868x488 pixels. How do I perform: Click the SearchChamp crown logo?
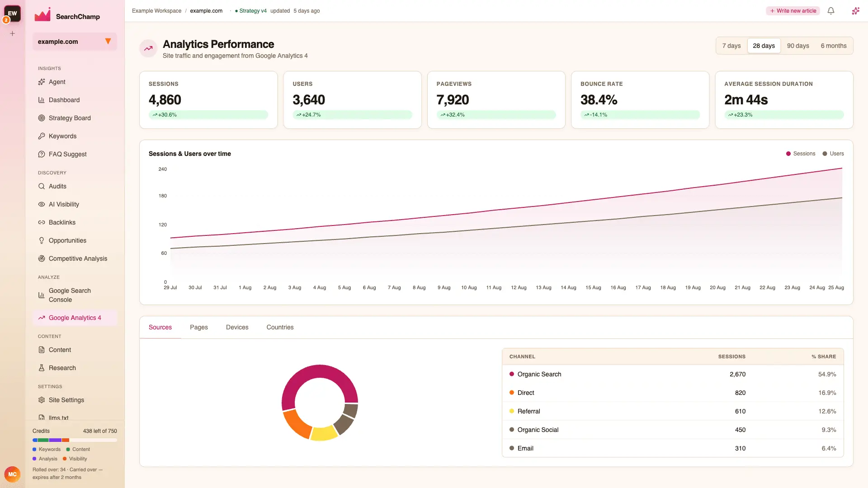pyautogui.click(x=42, y=15)
